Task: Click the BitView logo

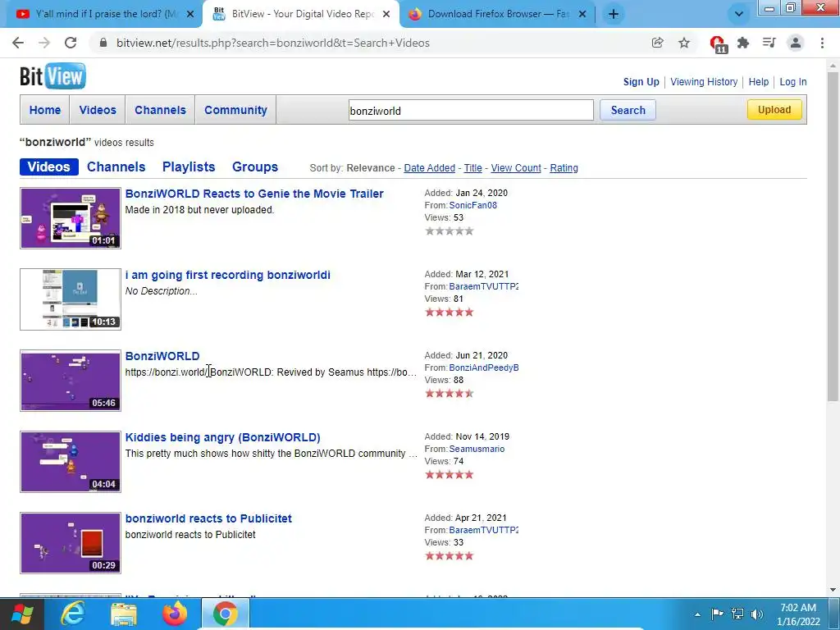Action: (x=52, y=76)
